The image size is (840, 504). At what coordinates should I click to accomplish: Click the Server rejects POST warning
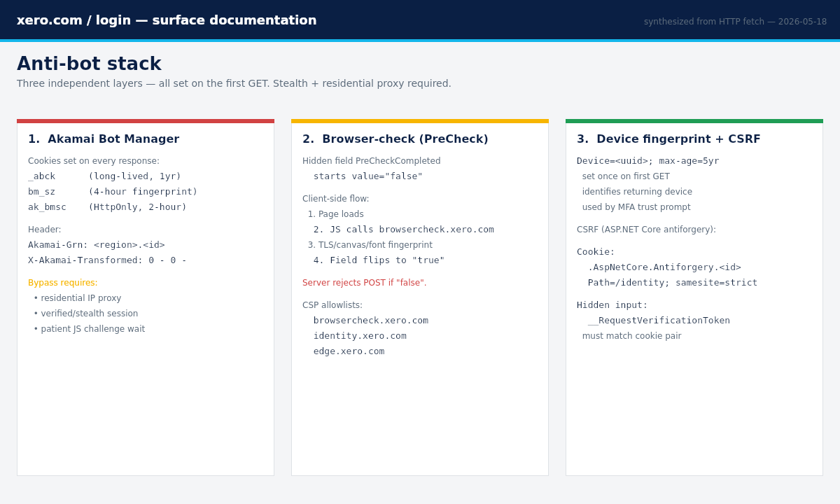[x=365, y=283]
